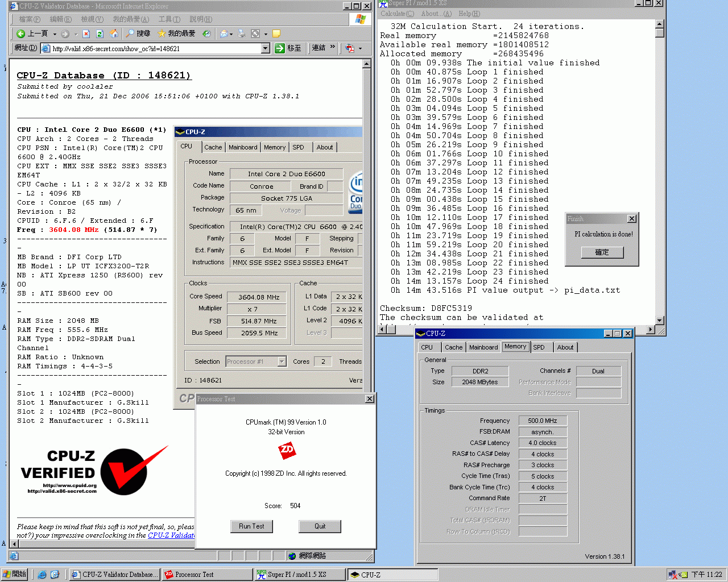Open Help menu in Super PI
Viewport: 728px width, 582px height.
tap(469, 14)
